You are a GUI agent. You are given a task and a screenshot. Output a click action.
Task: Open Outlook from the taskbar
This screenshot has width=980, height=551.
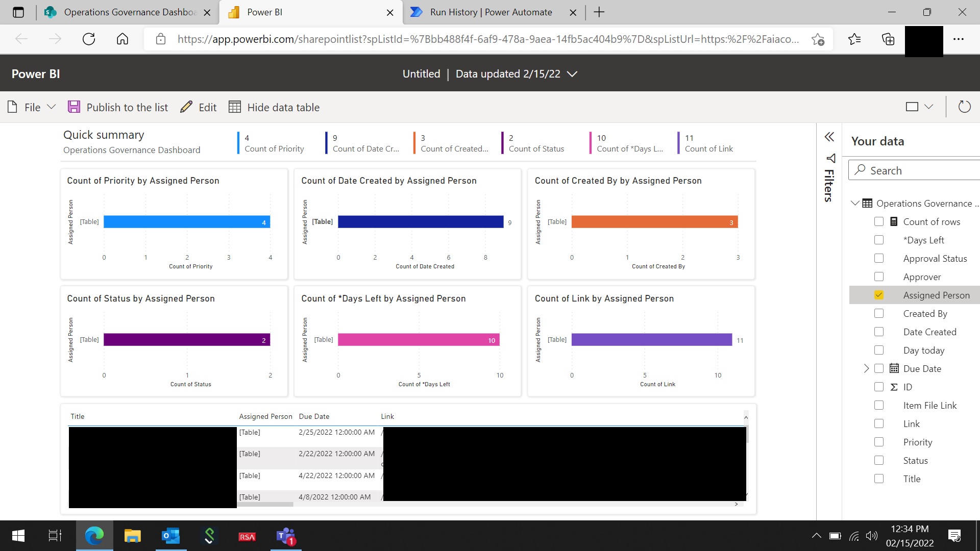(170, 536)
